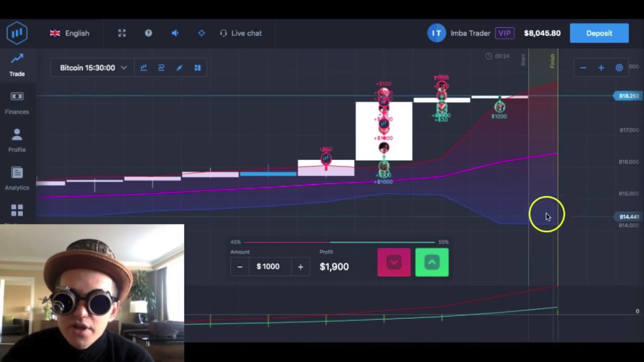Viewport: 644px width, 362px height.
Task: Select the drawing pencil tool
Action: click(x=179, y=68)
